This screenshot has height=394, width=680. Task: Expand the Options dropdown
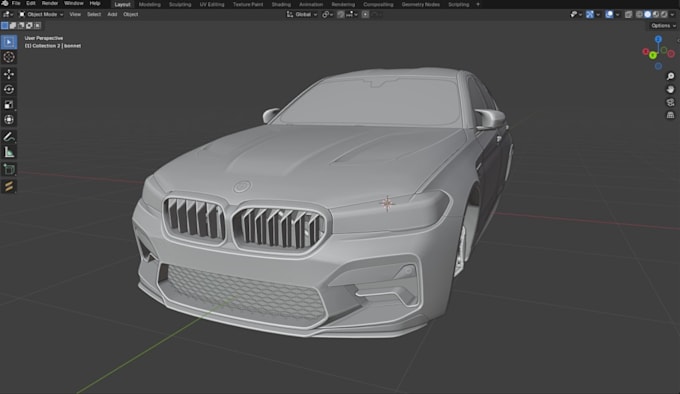pyautogui.click(x=664, y=26)
